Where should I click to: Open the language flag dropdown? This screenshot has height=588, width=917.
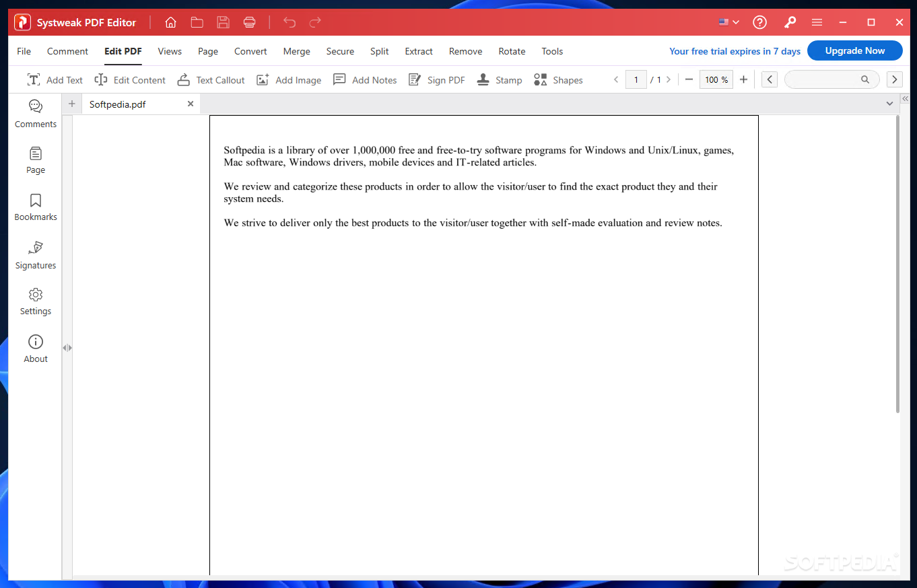click(728, 22)
